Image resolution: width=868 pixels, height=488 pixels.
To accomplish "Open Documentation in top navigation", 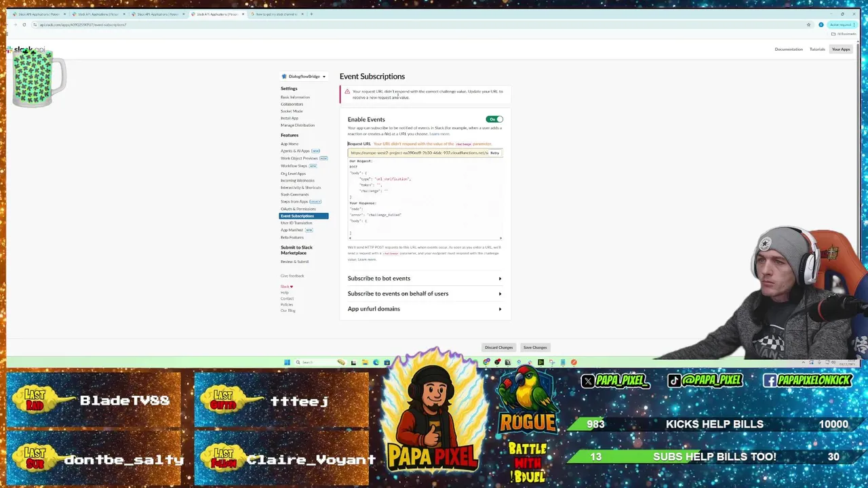I will [x=789, y=49].
